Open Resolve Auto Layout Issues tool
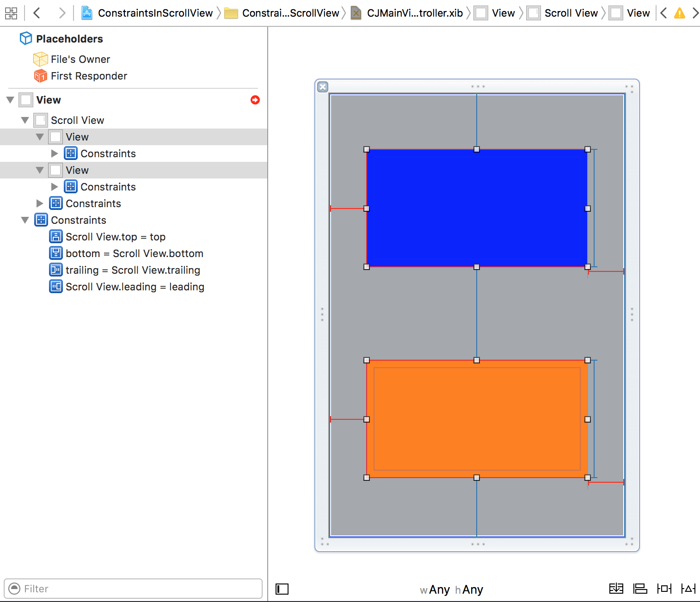The image size is (700, 602). click(688, 589)
